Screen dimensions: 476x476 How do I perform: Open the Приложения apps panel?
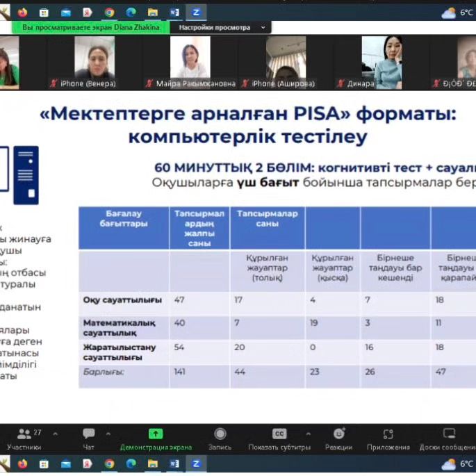pos(388,438)
